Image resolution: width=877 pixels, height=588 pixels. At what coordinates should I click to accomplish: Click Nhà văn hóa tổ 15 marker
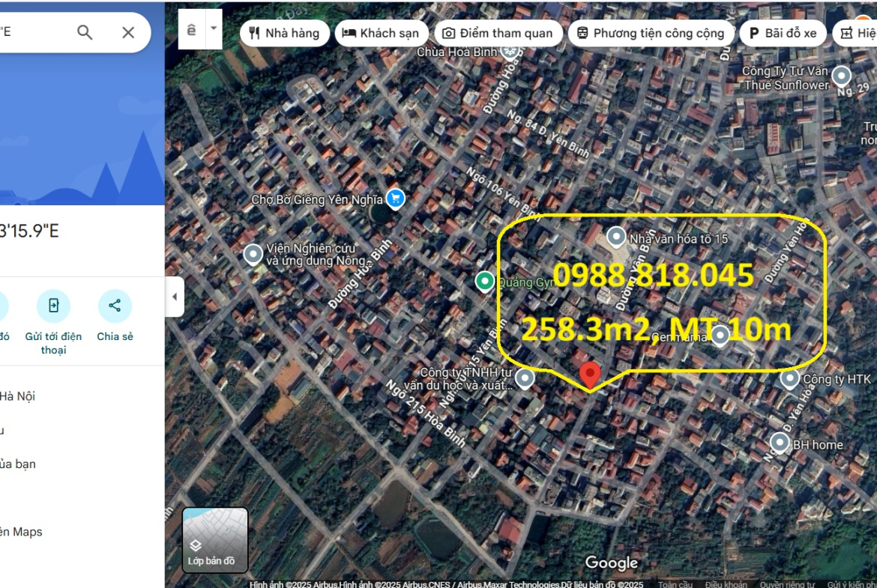point(616,237)
